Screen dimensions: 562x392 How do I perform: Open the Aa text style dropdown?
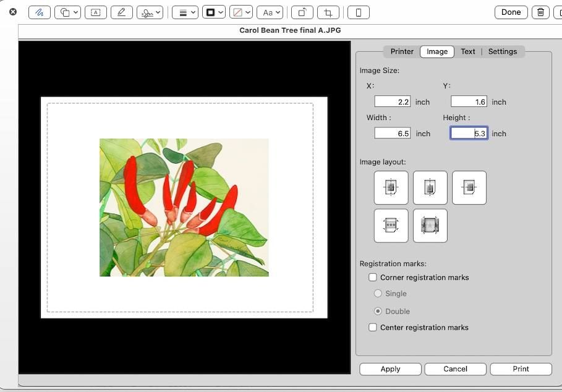click(x=270, y=12)
